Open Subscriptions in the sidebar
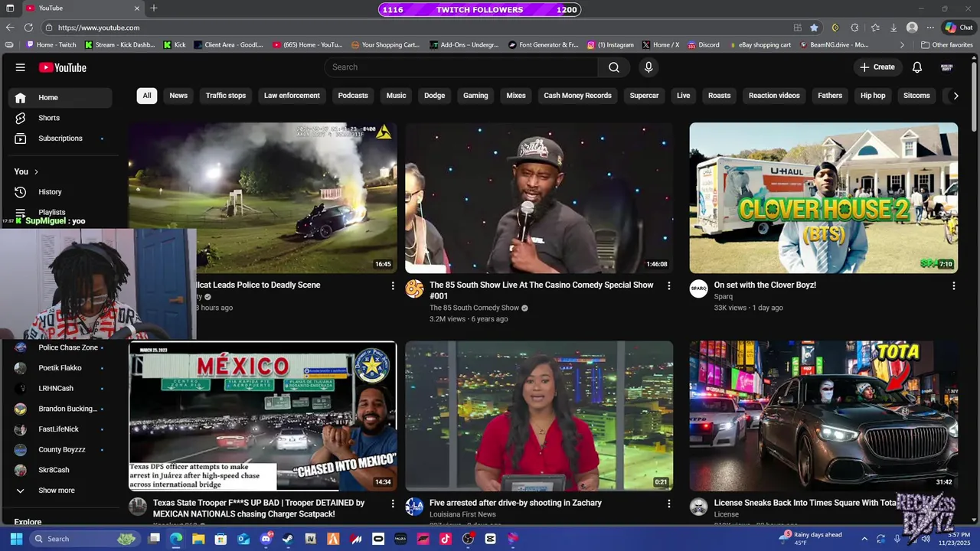This screenshot has height=551, width=980. [x=60, y=139]
